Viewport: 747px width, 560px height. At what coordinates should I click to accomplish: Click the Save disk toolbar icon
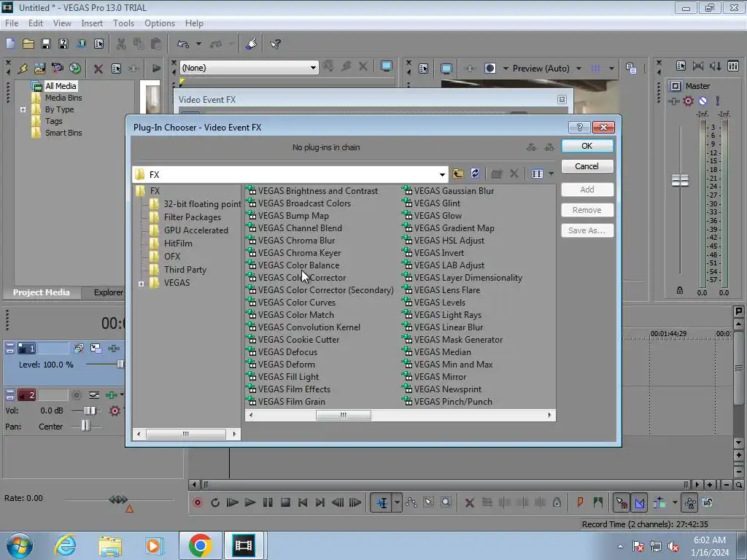point(46,44)
